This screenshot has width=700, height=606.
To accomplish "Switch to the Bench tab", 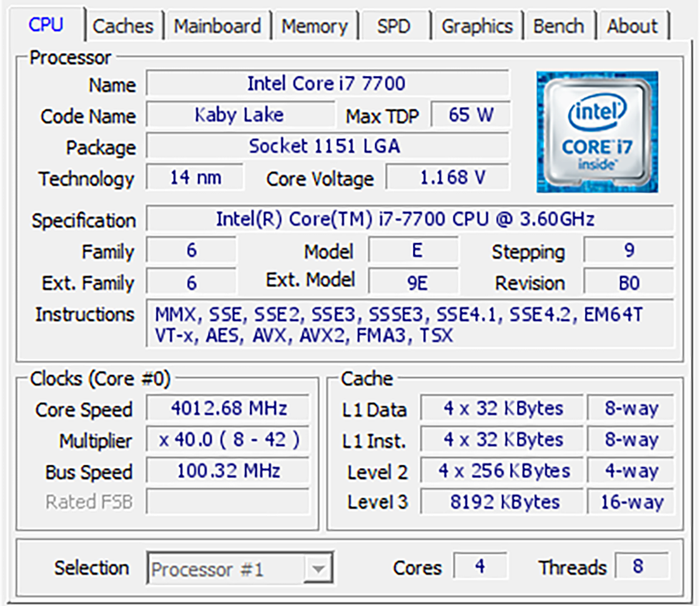I will [x=559, y=26].
